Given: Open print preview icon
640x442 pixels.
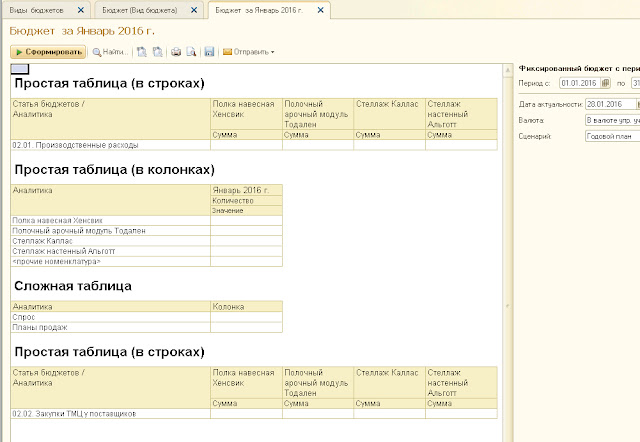Looking at the screenshot, I should click(191, 52).
